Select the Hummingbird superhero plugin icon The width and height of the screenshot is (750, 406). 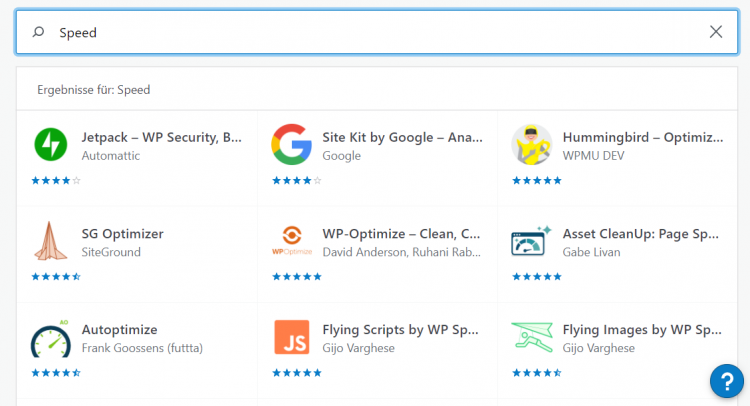[x=531, y=144]
